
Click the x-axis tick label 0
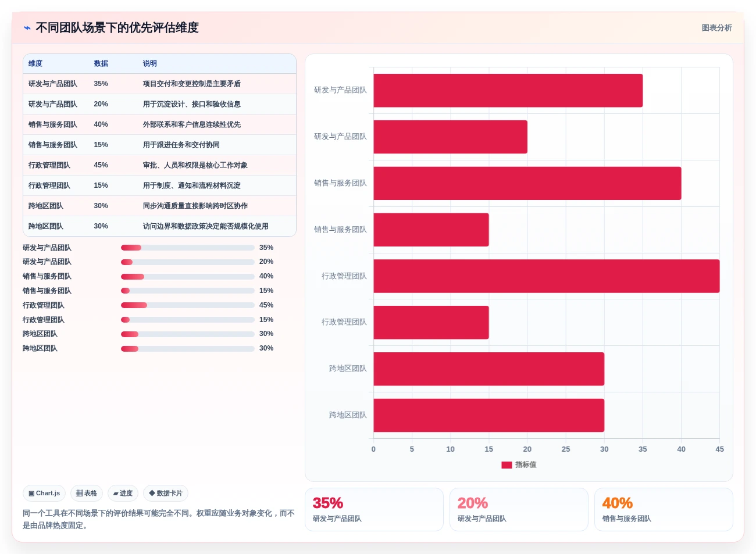pyautogui.click(x=373, y=449)
